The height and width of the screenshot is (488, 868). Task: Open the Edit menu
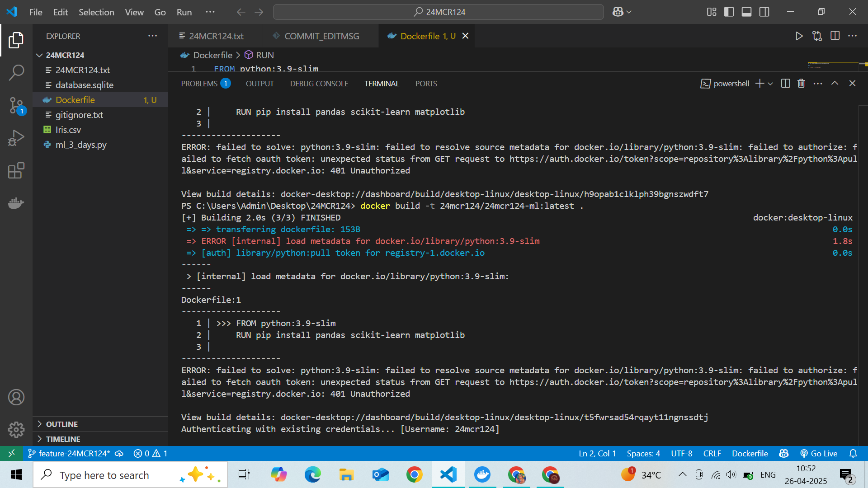[60, 12]
